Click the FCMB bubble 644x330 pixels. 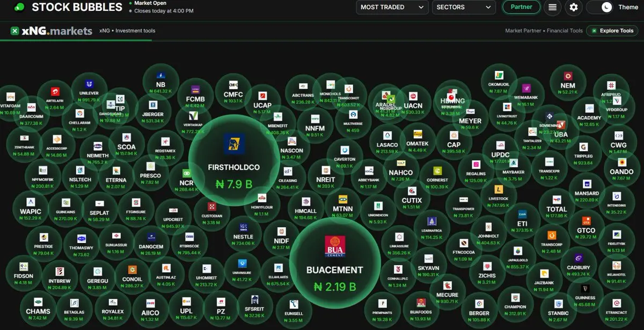click(x=195, y=96)
